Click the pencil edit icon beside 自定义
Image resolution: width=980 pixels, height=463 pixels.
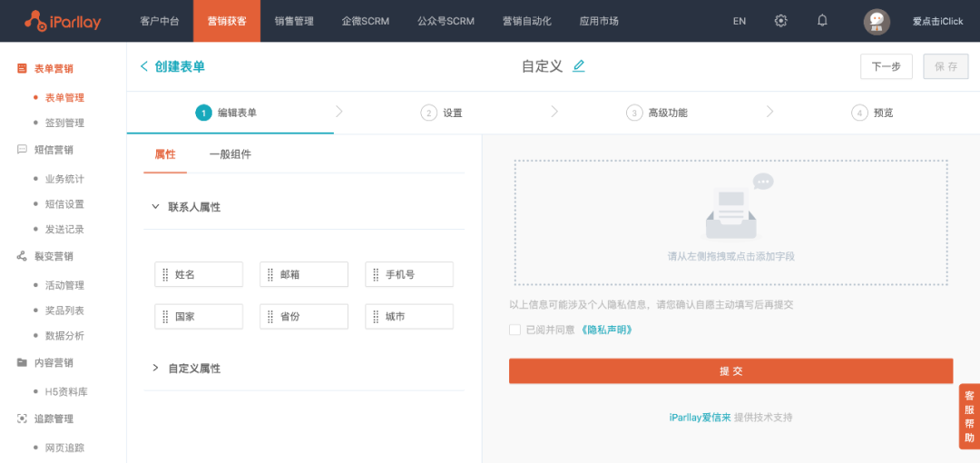(x=579, y=66)
